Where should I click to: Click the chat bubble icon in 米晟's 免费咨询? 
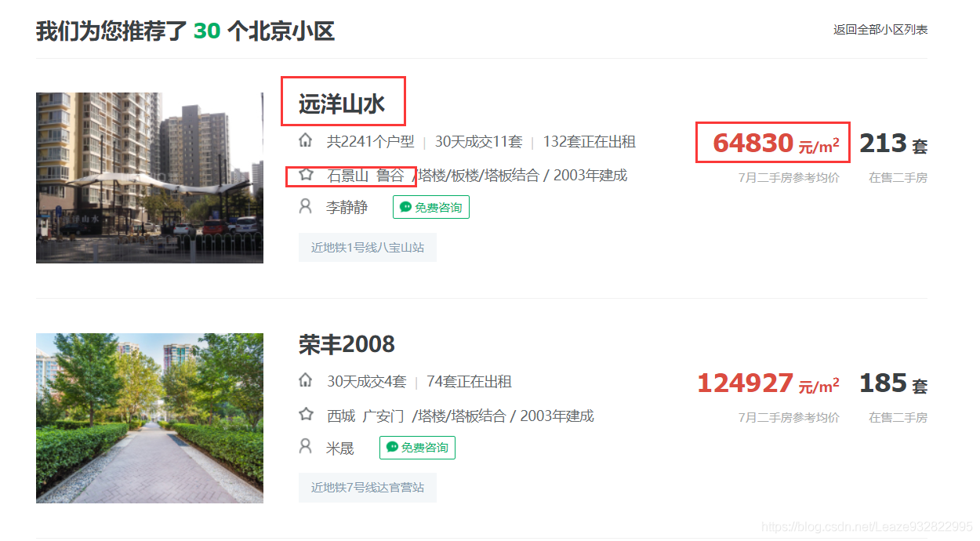click(x=392, y=447)
